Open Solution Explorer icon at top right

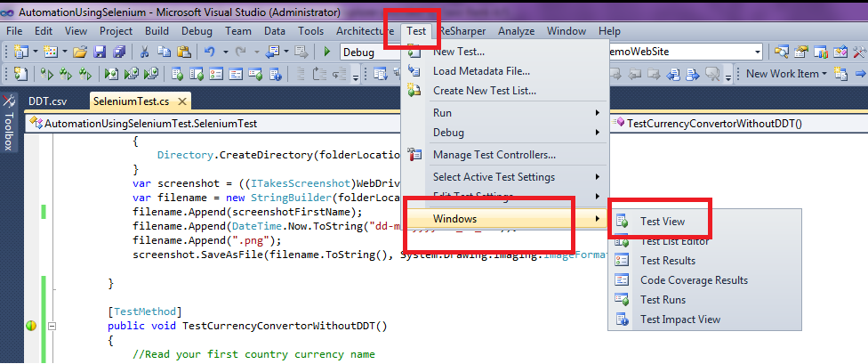pos(782,53)
